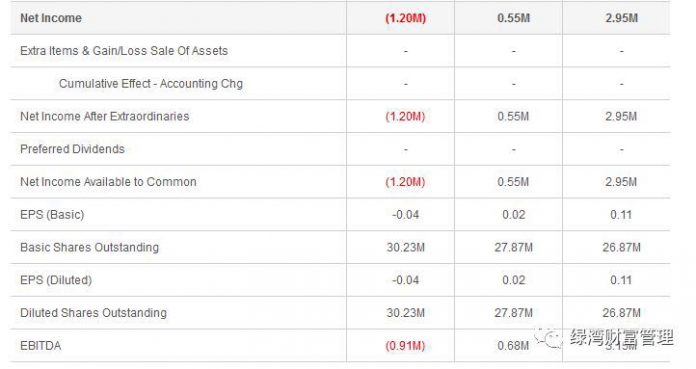The height and width of the screenshot is (369, 696).
Task: Select the Net Income row label
Action: (51, 18)
